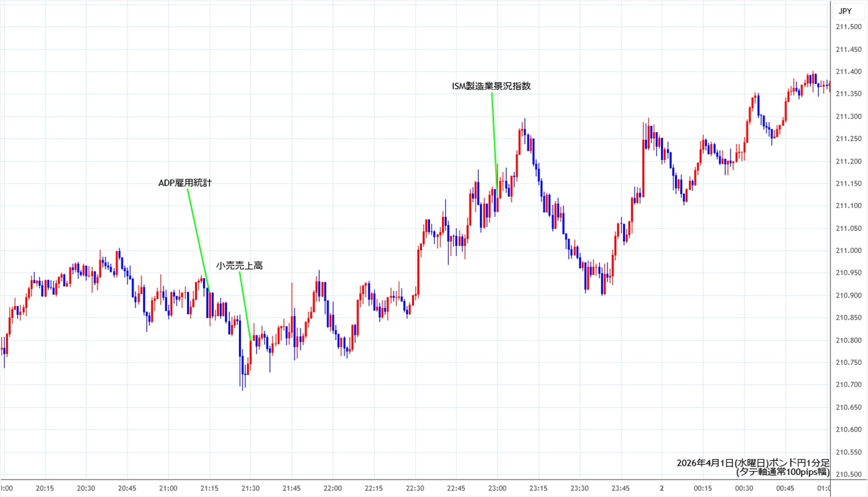Click the 211.000 price level on axis
The width and height of the screenshot is (868, 497).
[848, 251]
